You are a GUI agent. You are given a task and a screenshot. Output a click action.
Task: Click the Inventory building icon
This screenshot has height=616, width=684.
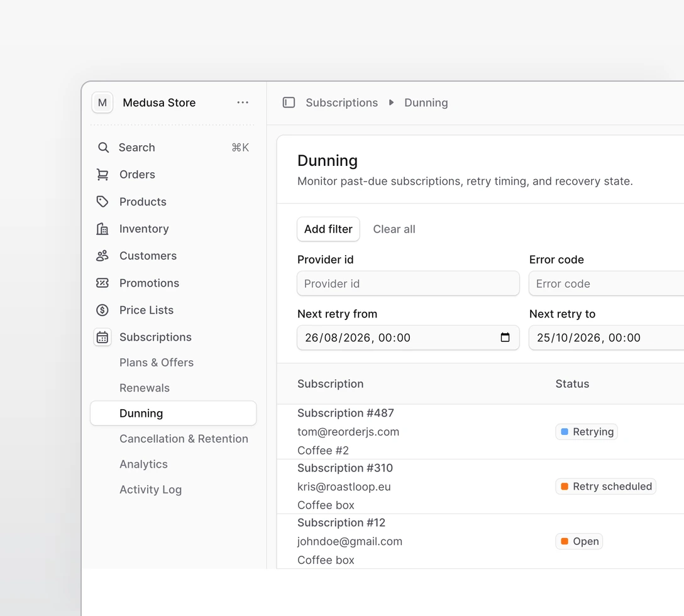coord(102,229)
